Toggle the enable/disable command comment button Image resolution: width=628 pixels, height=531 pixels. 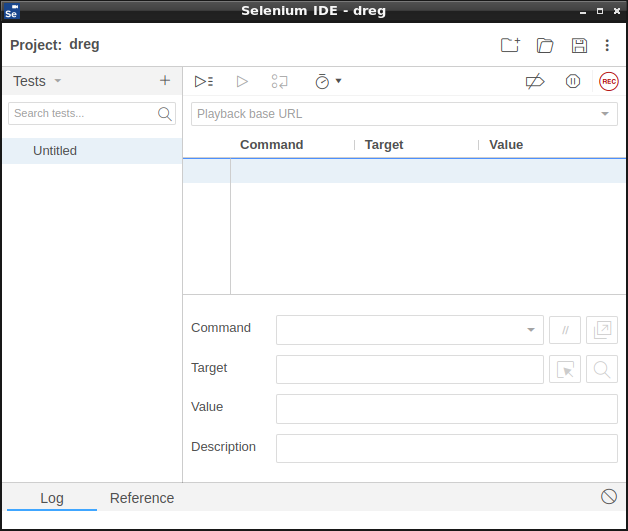pos(565,330)
